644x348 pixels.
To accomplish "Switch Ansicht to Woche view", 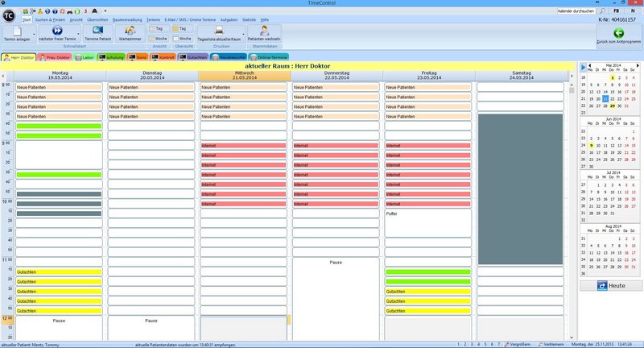I will pyautogui.click(x=159, y=38).
